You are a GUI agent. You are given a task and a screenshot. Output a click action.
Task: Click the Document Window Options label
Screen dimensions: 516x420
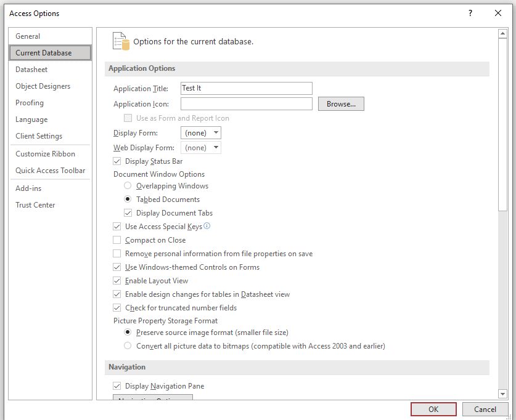pyautogui.click(x=159, y=174)
